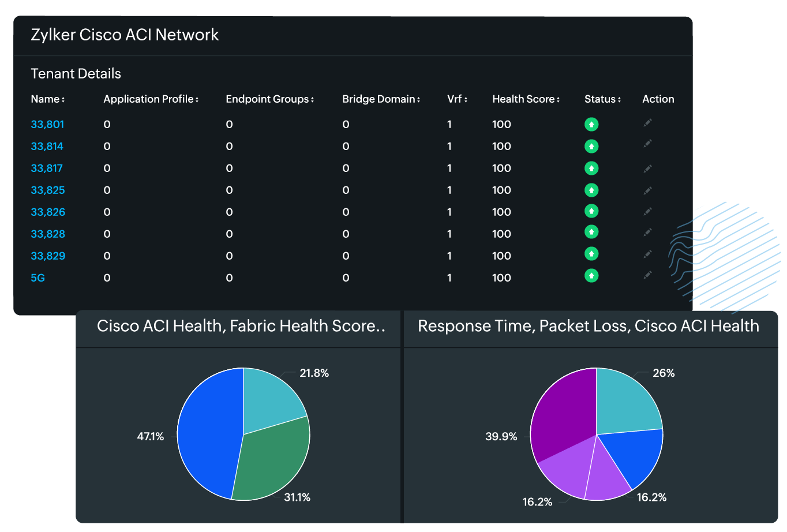Edit tenant 33,801 using its pencil icon
Screen dimensions: 787x532
[x=648, y=122]
